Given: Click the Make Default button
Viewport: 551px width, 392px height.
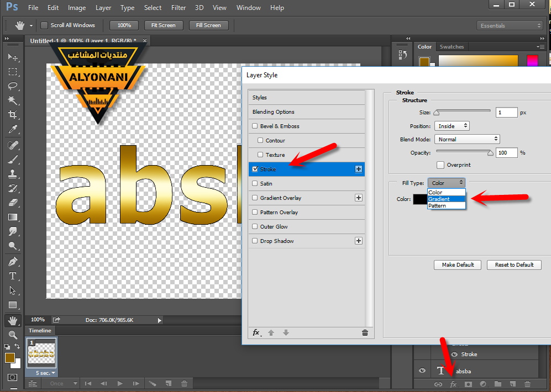Looking at the screenshot, I should pyautogui.click(x=458, y=265).
